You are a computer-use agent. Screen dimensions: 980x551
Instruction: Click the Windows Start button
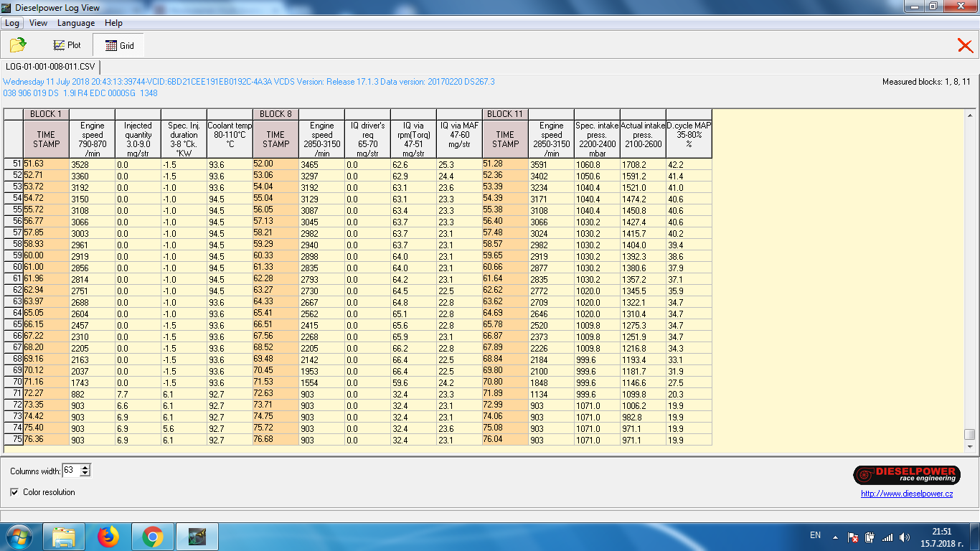coord(19,536)
